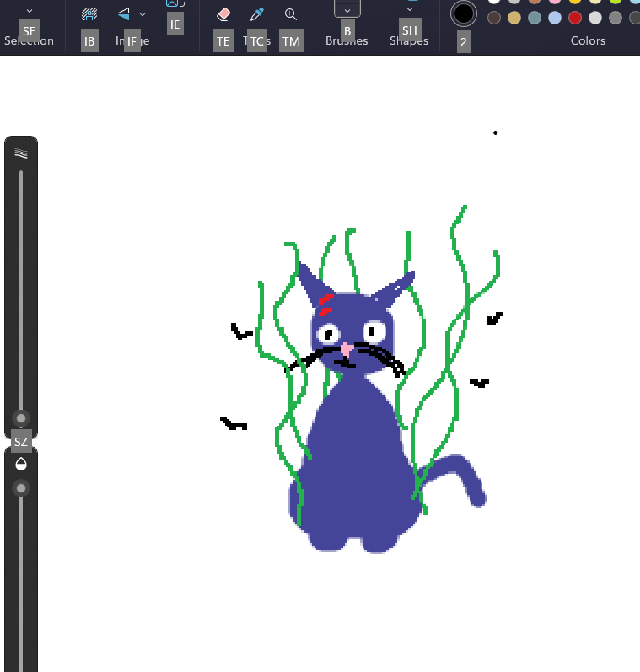This screenshot has height=672, width=640.
Task: Click the Shapes group label
Action: click(409, 40)
